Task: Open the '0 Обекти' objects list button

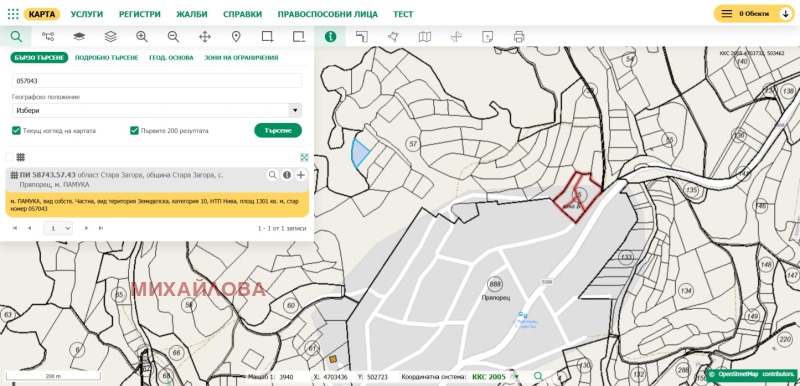Action: coord(754,14)
